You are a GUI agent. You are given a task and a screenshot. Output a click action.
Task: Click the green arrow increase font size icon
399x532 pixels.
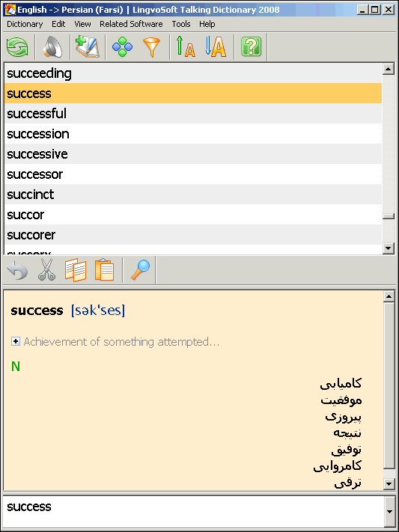point(186,47)
